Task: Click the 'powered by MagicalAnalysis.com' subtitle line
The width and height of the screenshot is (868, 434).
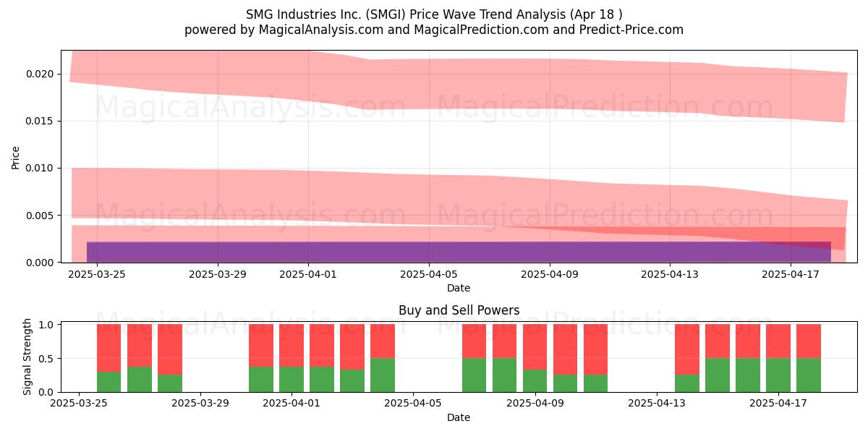Action: pyautogui.click(x=434, y=30)
